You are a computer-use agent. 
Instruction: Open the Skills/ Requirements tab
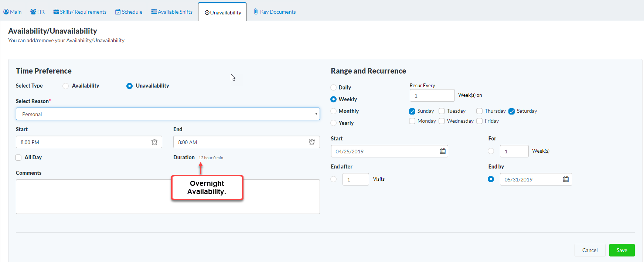80,12
